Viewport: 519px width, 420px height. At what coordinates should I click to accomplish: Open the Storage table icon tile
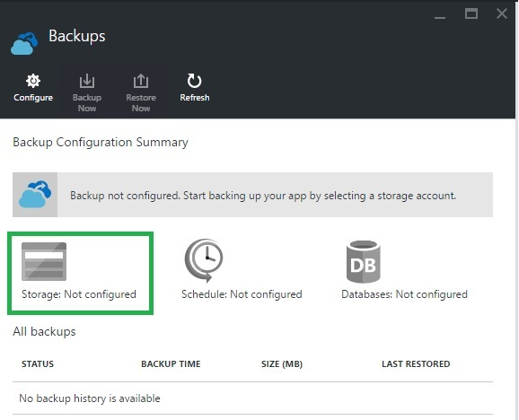click(x=44, y=261)
